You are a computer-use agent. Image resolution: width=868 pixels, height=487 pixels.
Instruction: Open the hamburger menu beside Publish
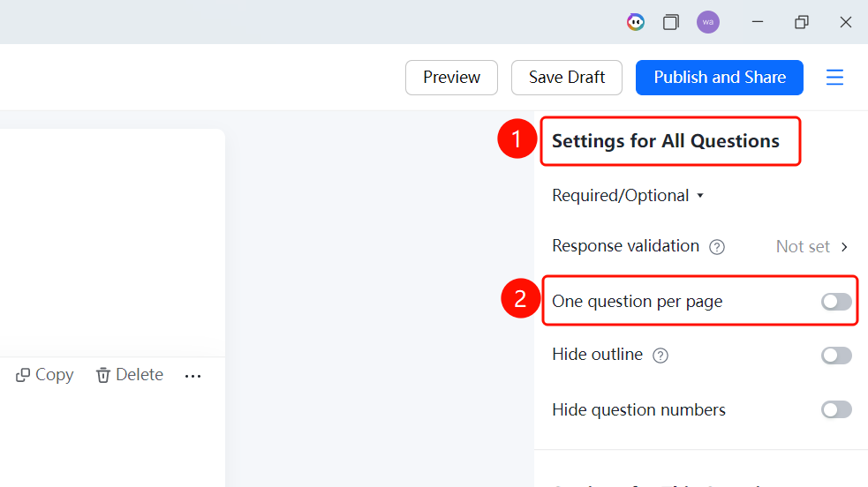[x=834, y=78]
